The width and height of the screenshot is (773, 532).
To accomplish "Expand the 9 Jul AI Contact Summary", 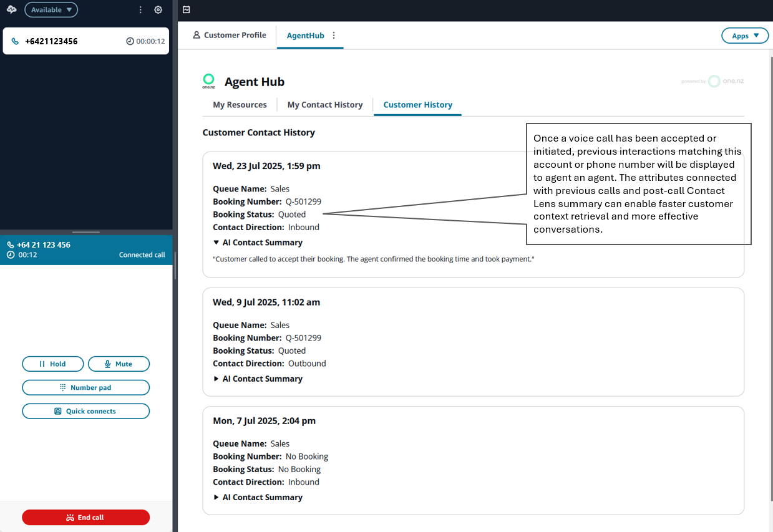I will click(x=258, y=379).
